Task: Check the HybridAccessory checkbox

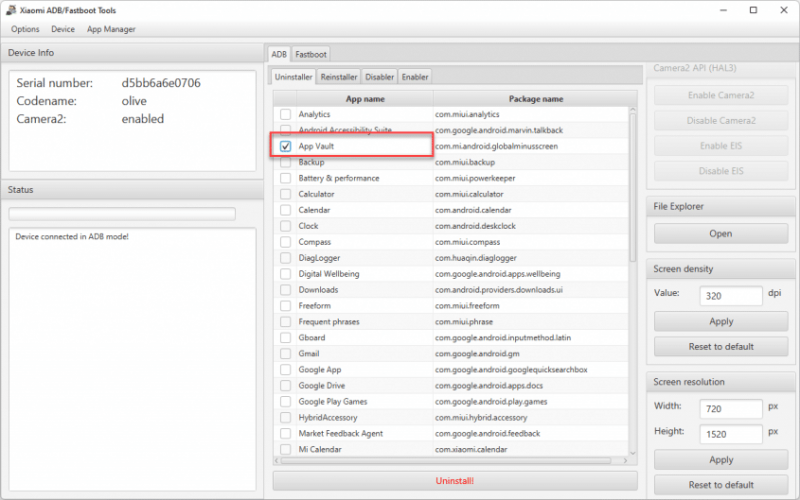Action: coord(285,417)
